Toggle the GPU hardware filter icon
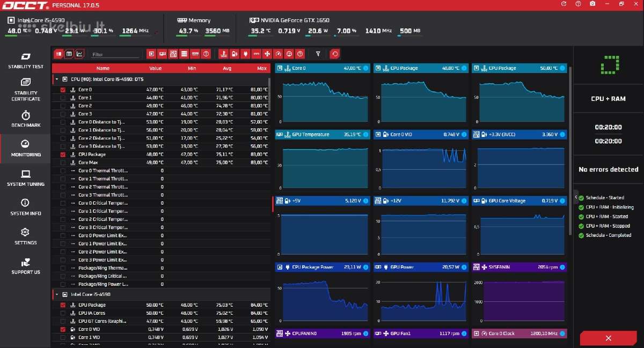This screenshot has height=348, width=644. [162, 54]
